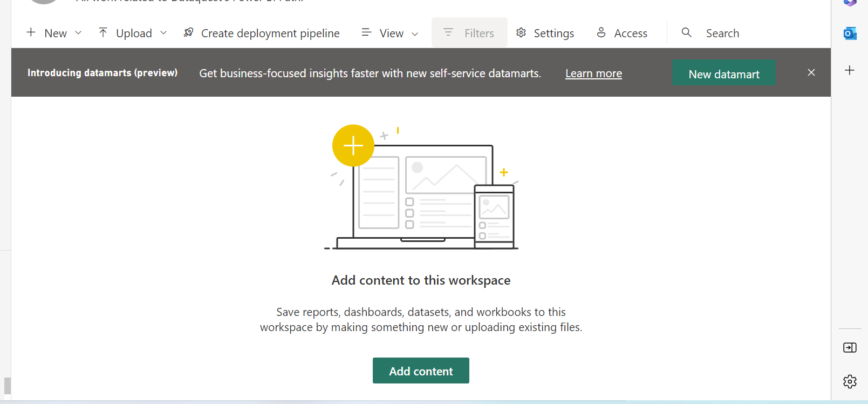Click the Add content button
Viewport: 868px width, 404px height.
(x=421, y=371)
